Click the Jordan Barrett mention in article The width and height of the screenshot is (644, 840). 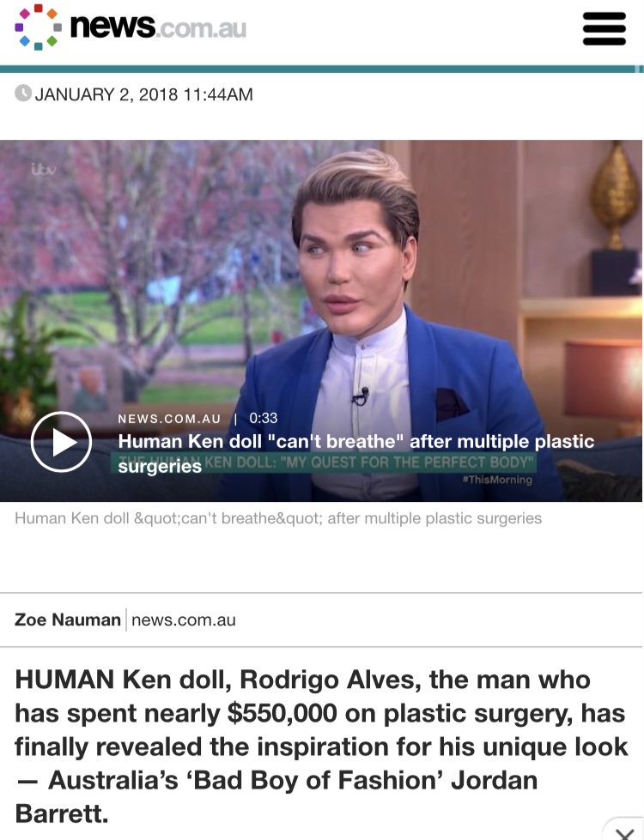click(x=276, y=797)
